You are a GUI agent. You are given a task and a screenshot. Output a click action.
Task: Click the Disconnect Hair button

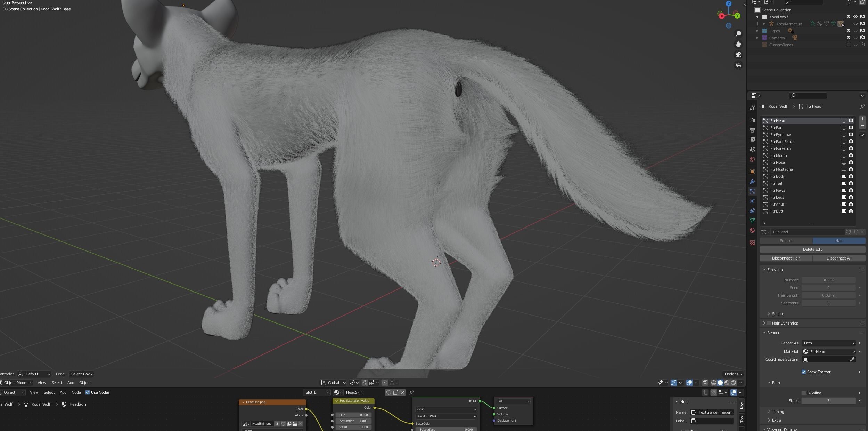tap(786, 258)
